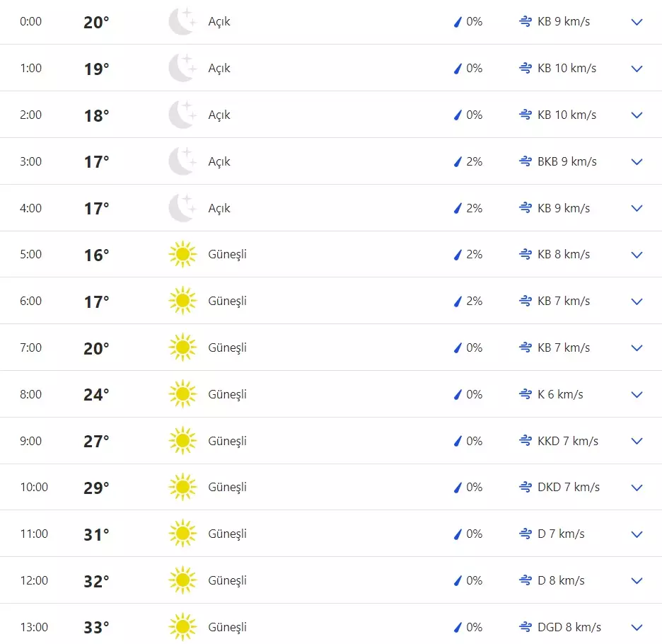
Task: Click the 32° temperature at 12:00
Action: 96,581
